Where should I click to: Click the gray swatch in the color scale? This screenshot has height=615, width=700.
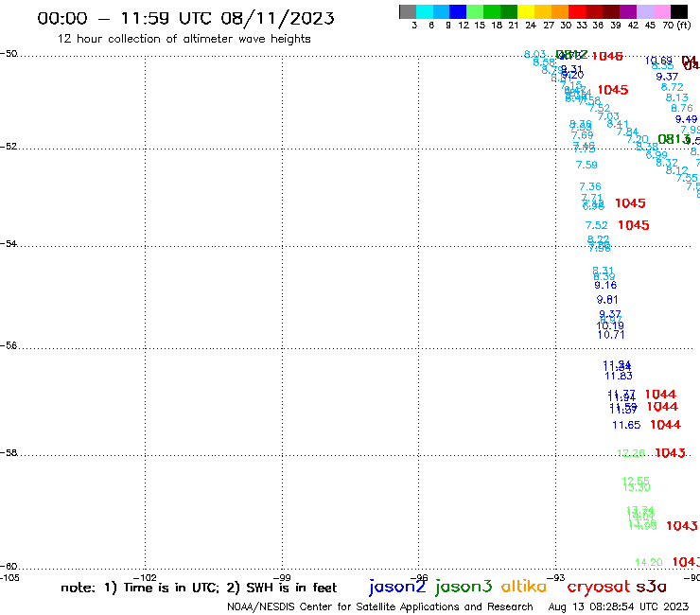tap(408, 11)
